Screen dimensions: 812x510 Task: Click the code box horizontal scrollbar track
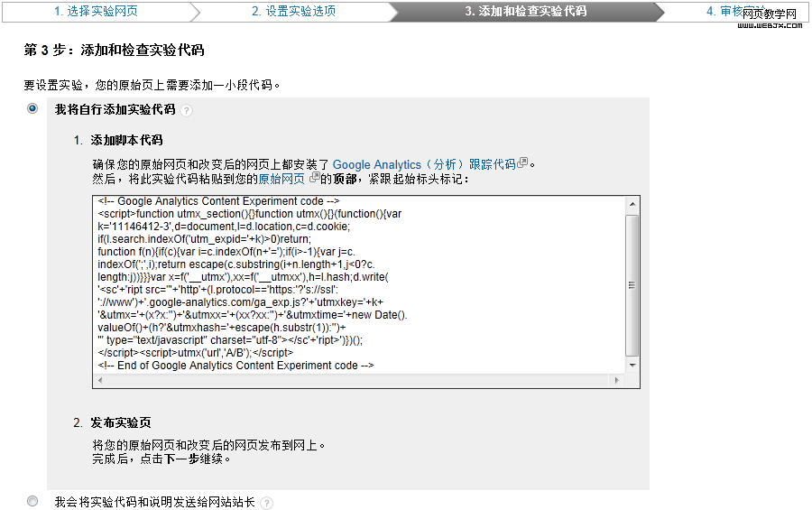click(361, 380)
